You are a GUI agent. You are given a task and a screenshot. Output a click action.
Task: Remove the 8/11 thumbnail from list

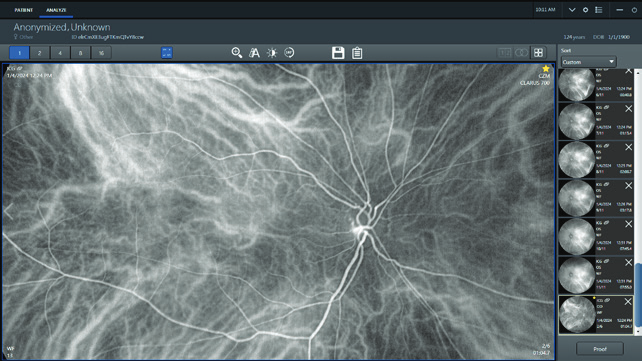click(x=628, y=147)
